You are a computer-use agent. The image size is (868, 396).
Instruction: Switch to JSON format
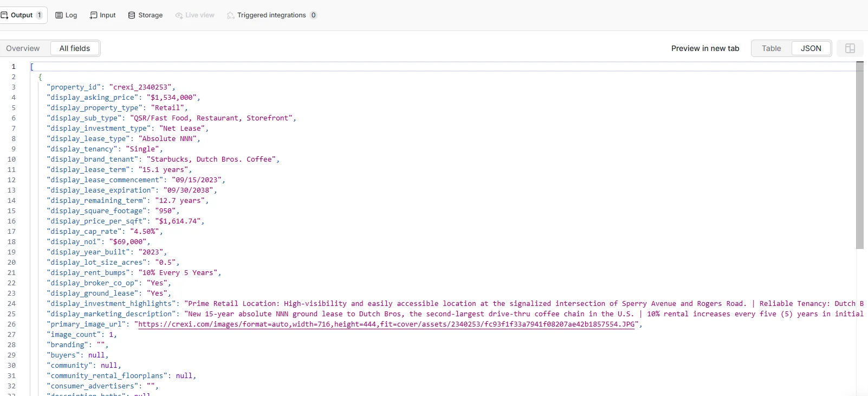(x=811, y=48)
